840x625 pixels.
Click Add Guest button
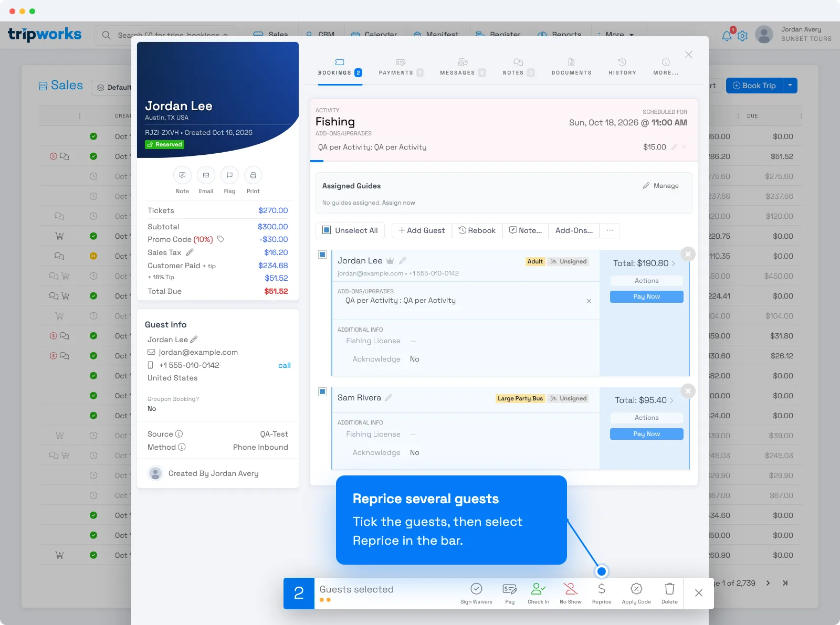[422, 230]
